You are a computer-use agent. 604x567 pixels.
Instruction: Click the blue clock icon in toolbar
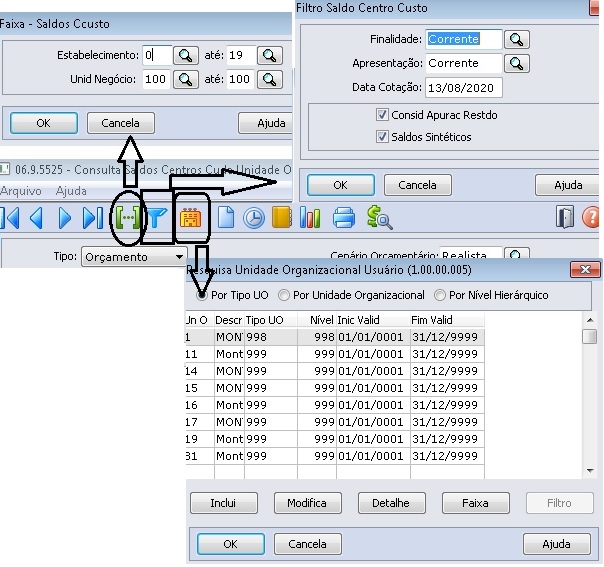click(x=254, y=218)
